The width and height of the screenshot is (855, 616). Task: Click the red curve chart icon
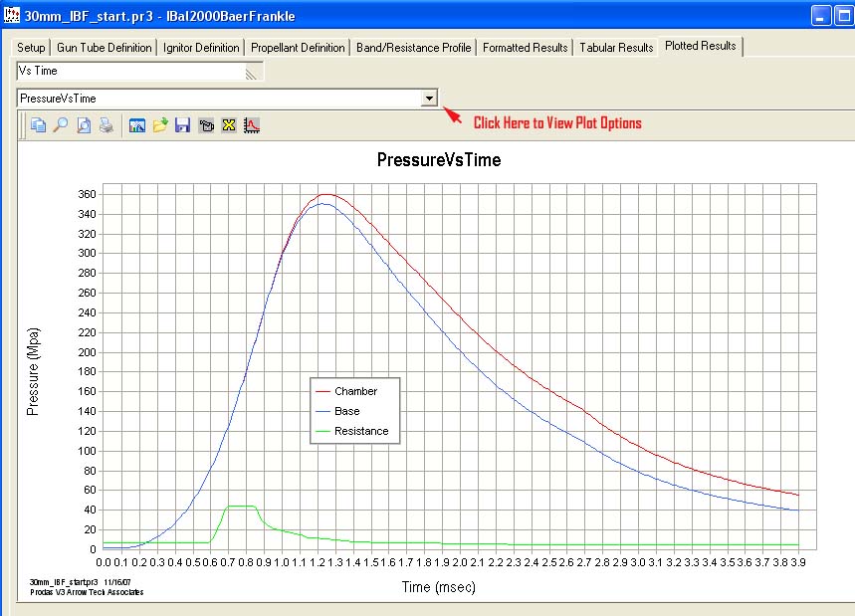point(252,125)
